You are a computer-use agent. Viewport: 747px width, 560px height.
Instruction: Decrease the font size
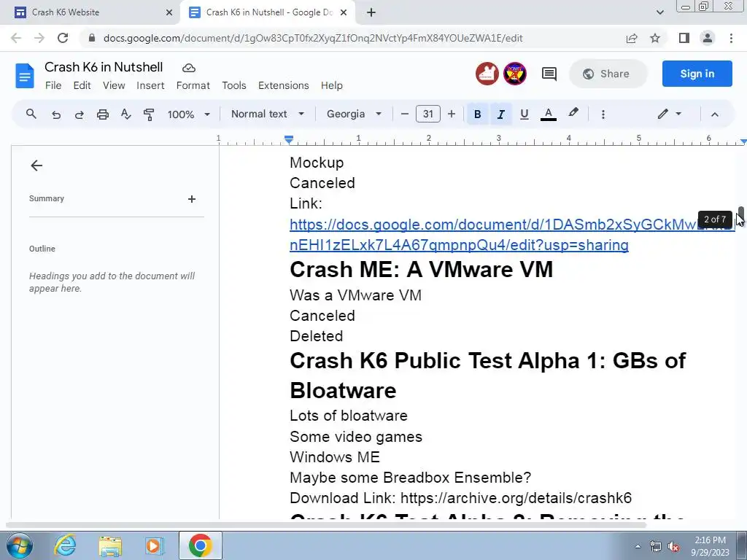tap(404, 114)
